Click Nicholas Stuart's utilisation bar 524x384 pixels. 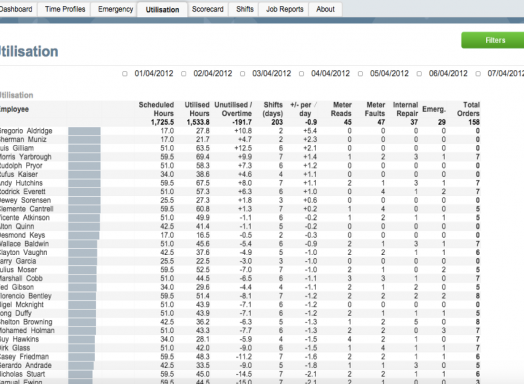point(81,374)
